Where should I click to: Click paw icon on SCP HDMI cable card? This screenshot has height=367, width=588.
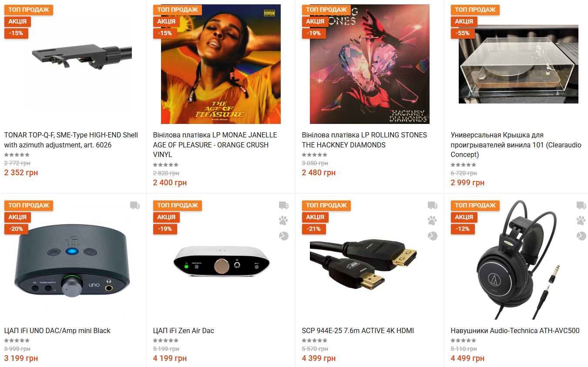tap(433, 220)
